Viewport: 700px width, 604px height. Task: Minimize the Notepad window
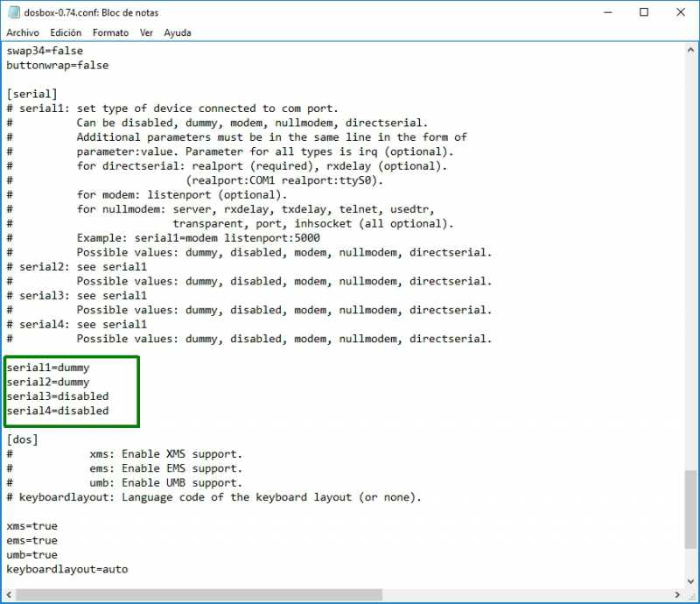click(607, 12)
